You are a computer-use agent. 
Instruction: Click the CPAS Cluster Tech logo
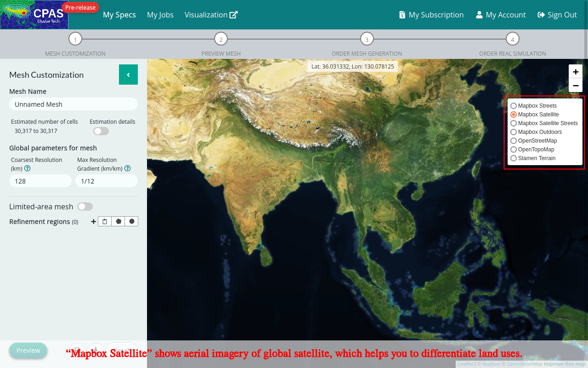pos(34,15)
